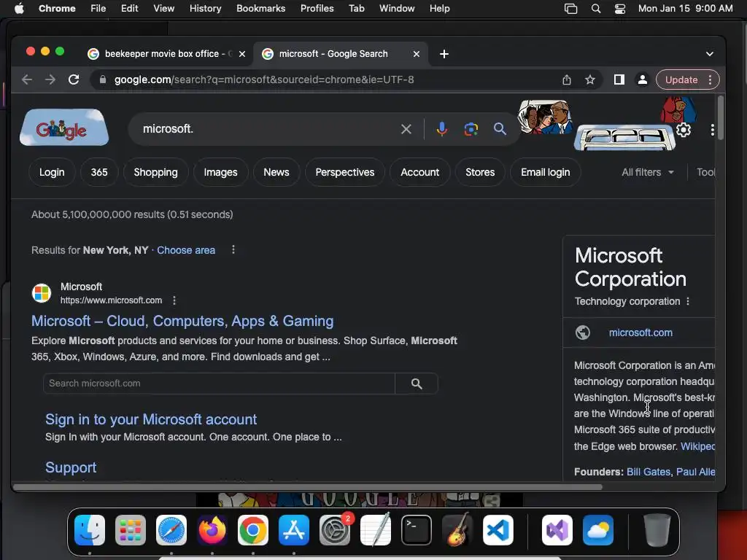Open the Bill Gates founder link

(649, 472)
